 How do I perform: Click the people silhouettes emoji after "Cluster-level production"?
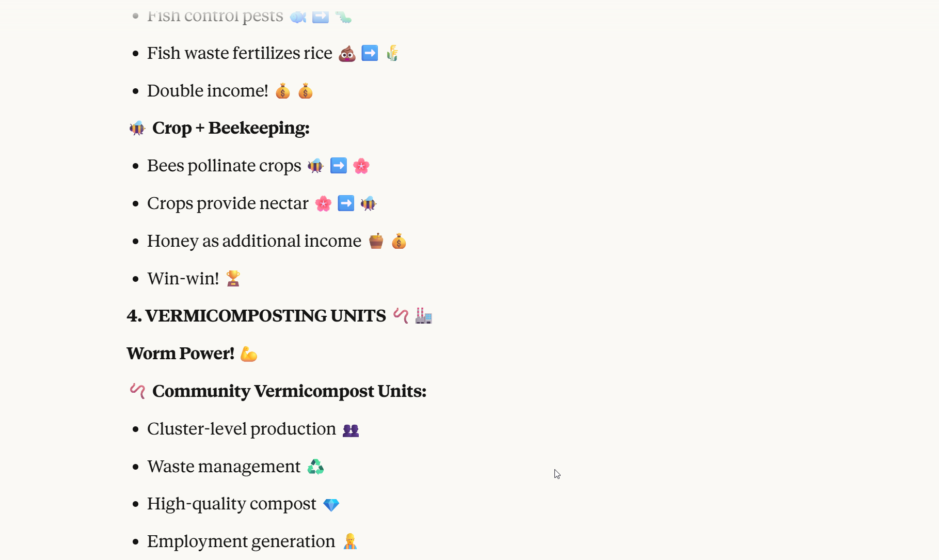coord(351,430)
